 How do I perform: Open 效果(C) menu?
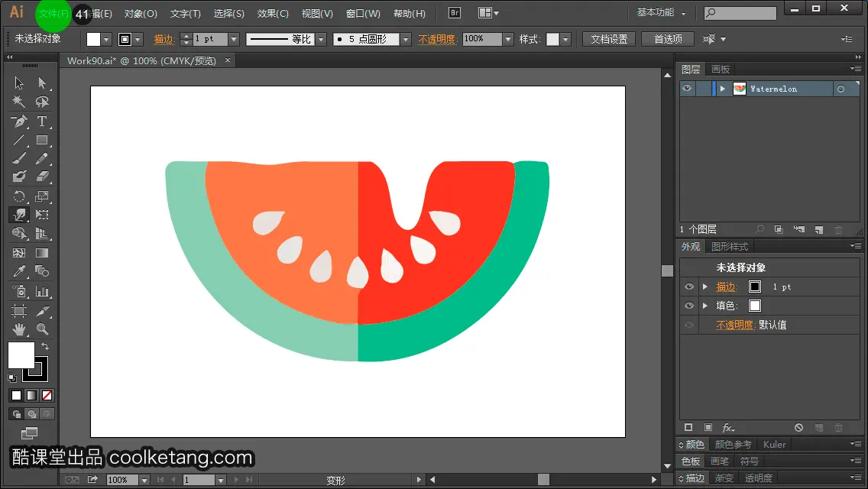[273, 13]
